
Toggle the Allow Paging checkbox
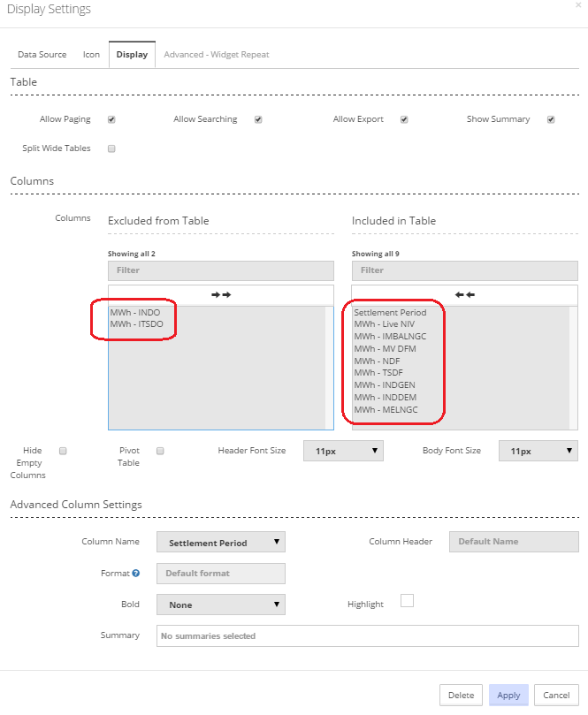pyautogui.click(x=111, y=119)
